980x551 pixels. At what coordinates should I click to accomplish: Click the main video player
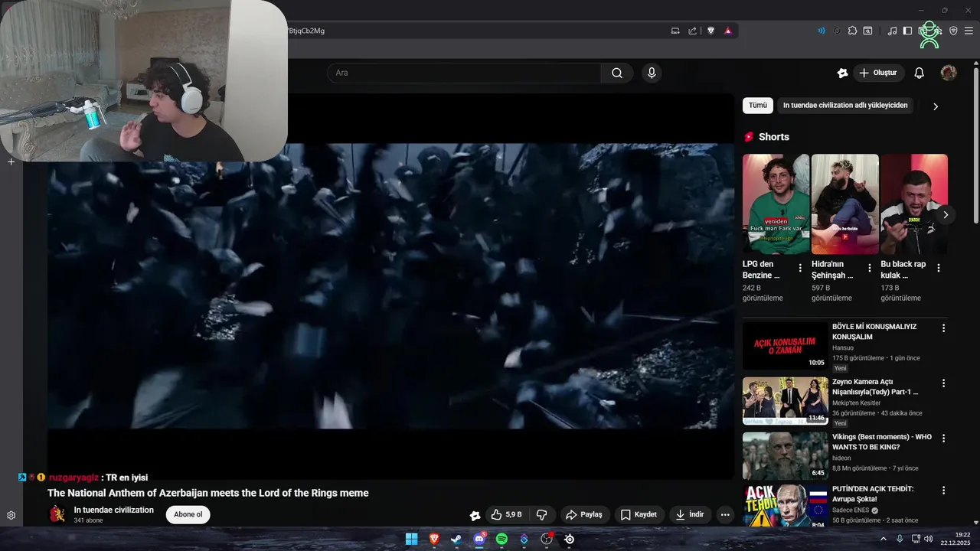coord(390,286)
